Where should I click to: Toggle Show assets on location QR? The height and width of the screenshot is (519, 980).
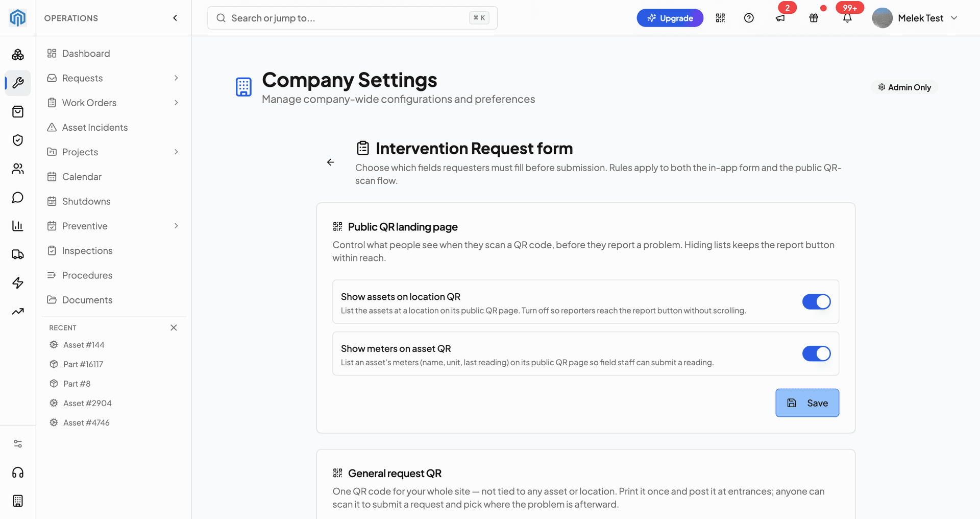click(816, 302)
